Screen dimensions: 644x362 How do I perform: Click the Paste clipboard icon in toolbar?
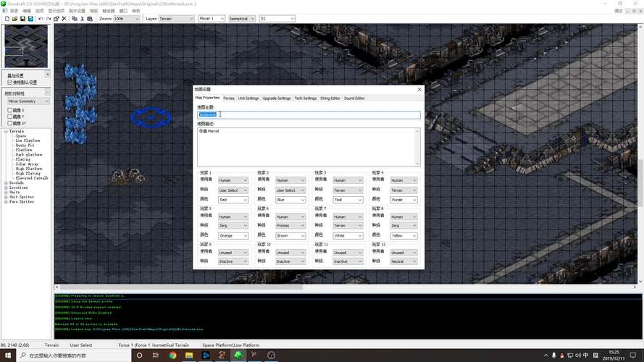[x=90, y=19]
